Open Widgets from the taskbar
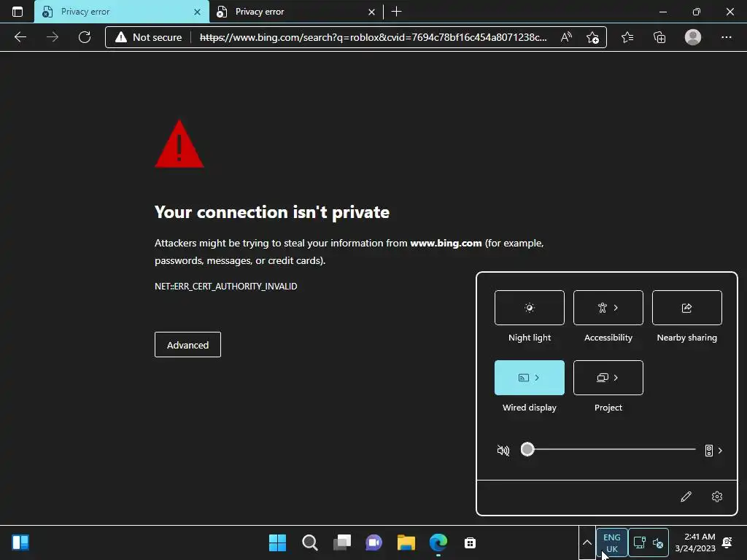This screenshot has height=560, width=747. pos(20,542)
